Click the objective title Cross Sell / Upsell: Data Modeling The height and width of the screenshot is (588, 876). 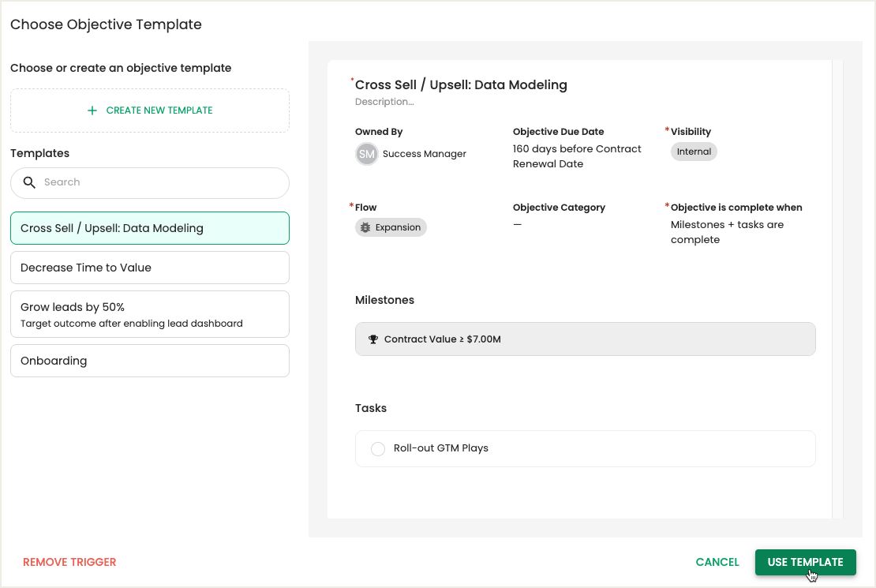461,85
